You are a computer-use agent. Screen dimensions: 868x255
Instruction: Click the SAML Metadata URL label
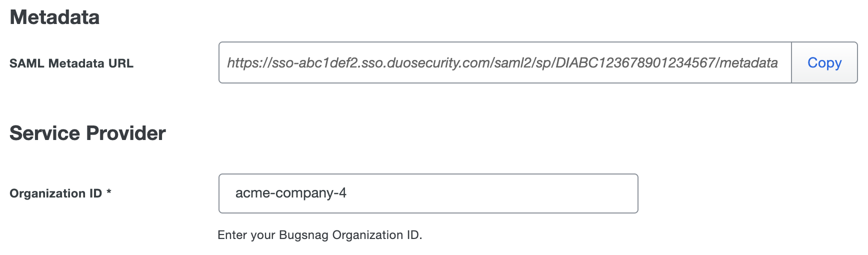(x=71, y=63)
